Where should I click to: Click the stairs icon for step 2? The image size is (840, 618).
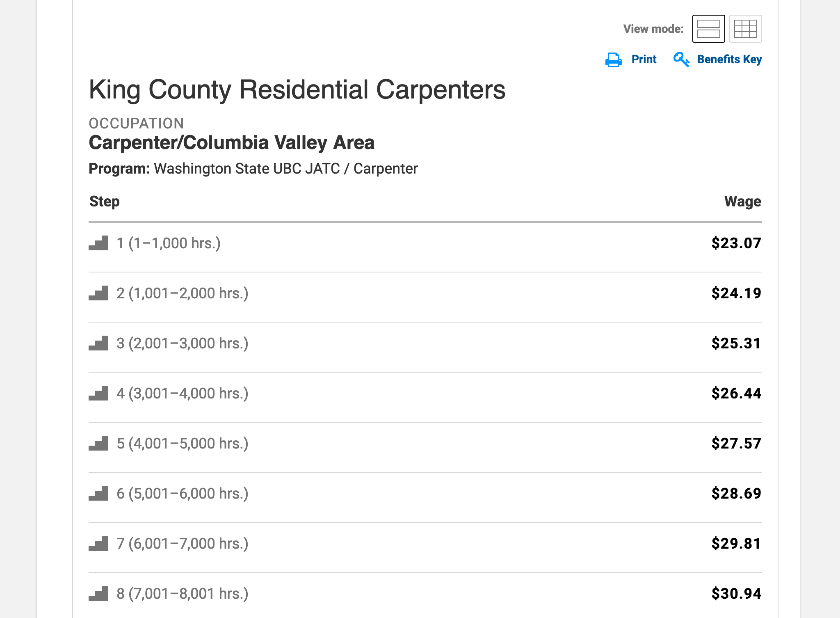pos(98,293)
